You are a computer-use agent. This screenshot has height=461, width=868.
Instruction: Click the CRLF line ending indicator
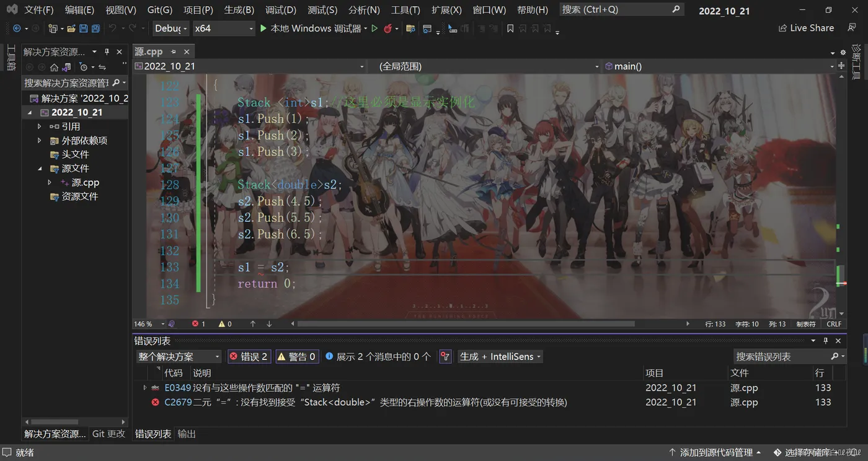click(834, 324)
